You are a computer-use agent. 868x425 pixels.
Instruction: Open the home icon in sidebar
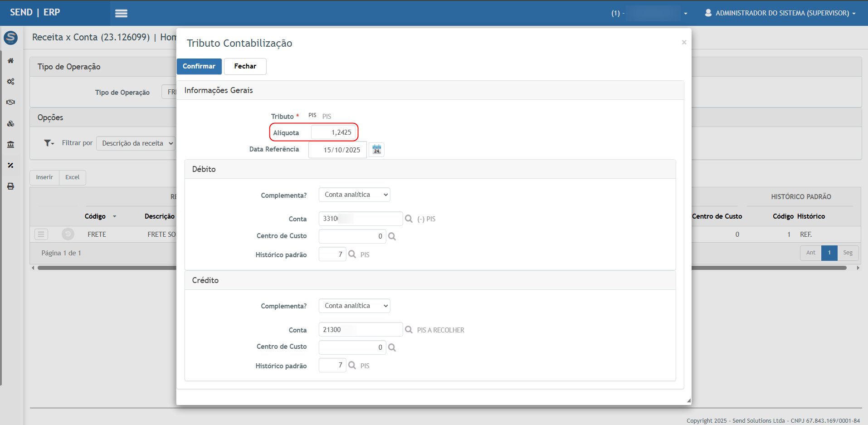(x=10, y=61)
